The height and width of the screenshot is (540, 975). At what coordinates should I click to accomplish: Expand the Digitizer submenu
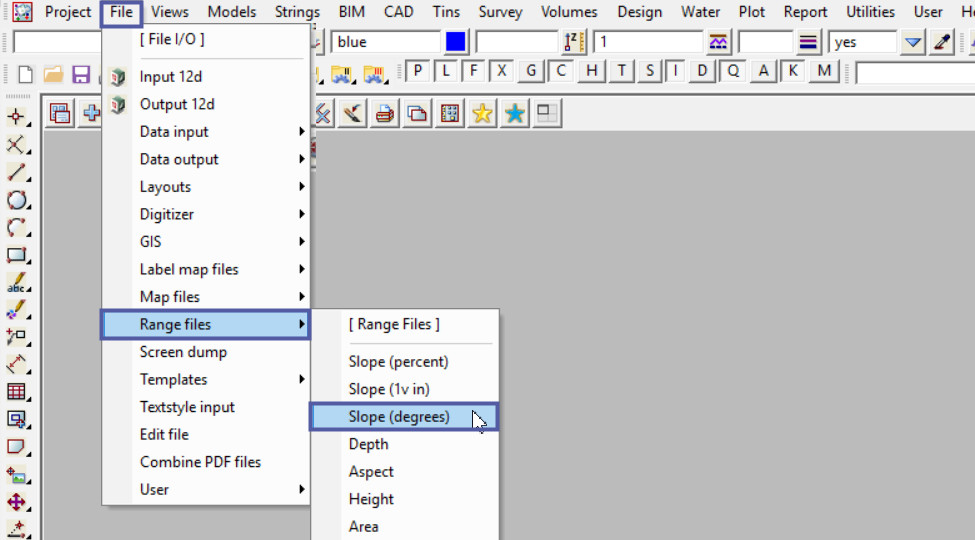pos(206,214)
